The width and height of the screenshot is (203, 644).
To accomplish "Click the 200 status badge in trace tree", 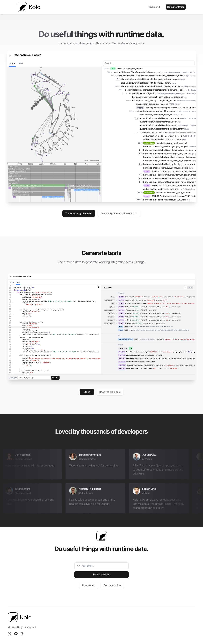I will pyautogui.click(x=113, y=68).
